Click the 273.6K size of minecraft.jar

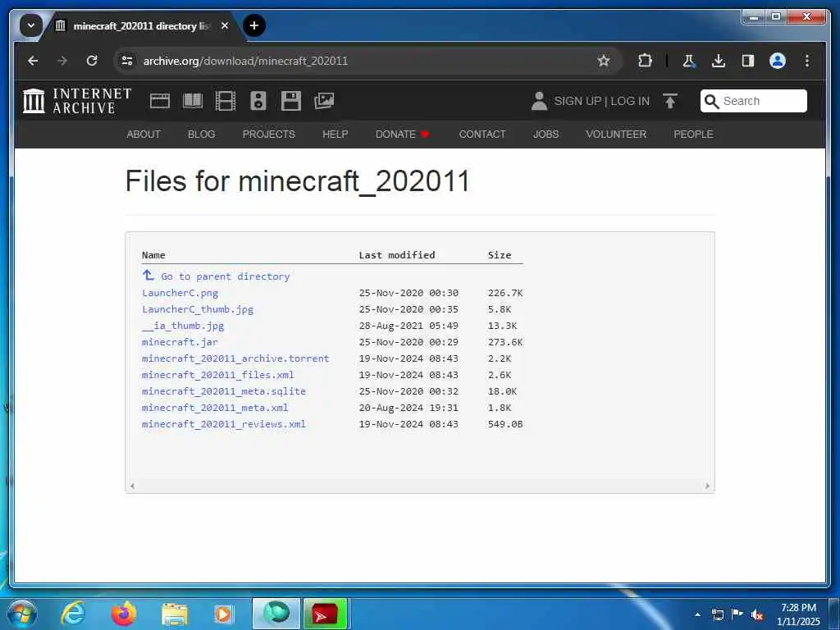505,342
